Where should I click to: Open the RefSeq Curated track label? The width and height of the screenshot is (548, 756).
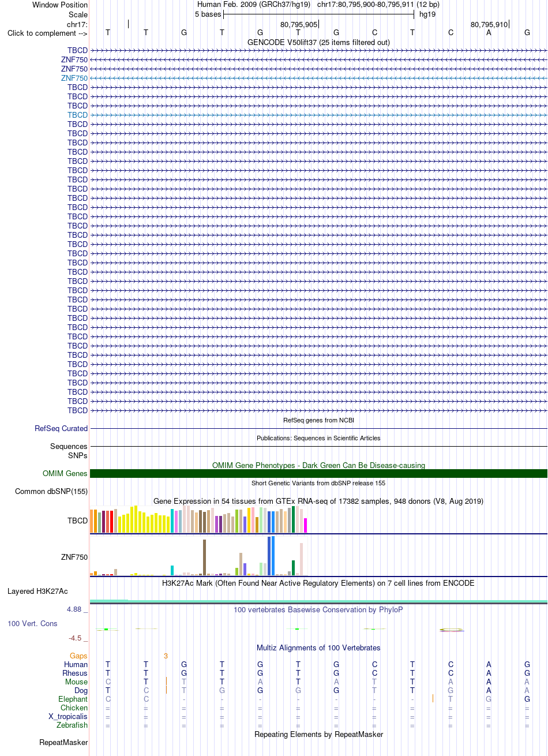tap(61, 429)
